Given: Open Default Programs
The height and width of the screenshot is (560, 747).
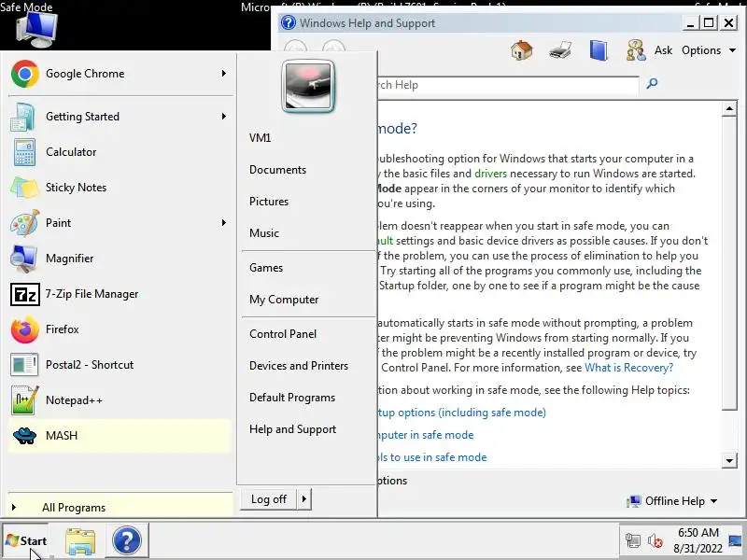Looking at the screenshot, I should [292, 398].
